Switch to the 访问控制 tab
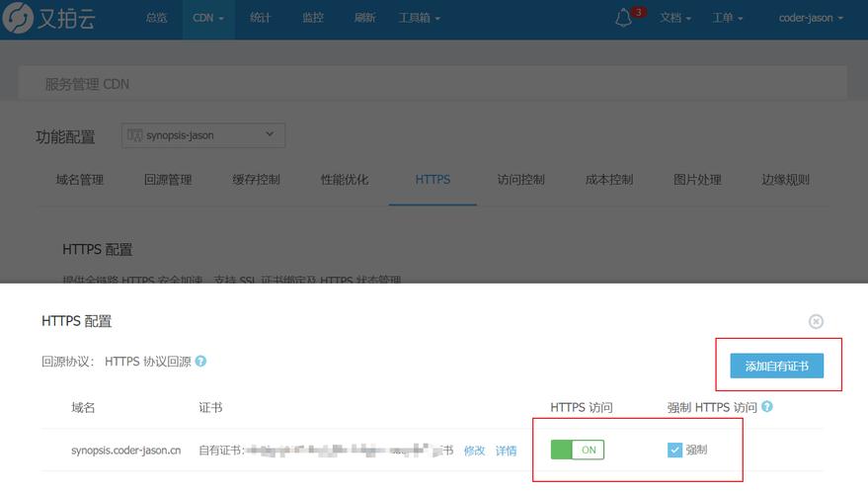The width and height of the screenshot is (868, 494). pyautogui.click(x=521, y=180)
